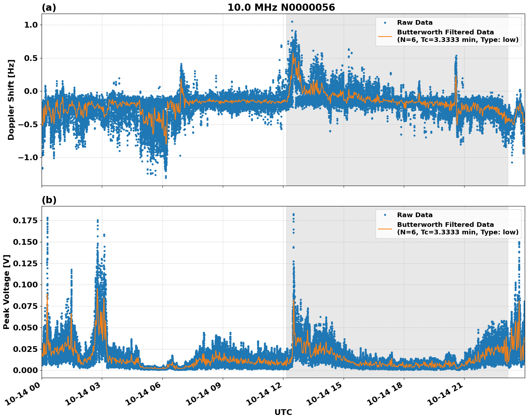Click the orange line sample in Peak Voltage legend
Image resolution: width=528 pixels, height=420 pixels.
[385, 229]
